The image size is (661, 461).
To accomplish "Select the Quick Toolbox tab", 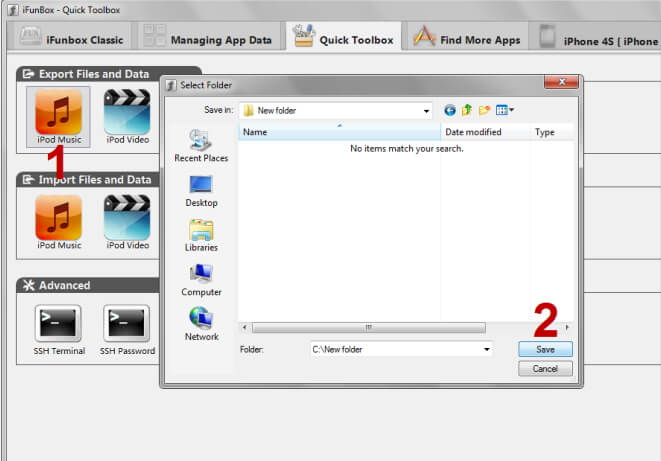I will point(344,37).
